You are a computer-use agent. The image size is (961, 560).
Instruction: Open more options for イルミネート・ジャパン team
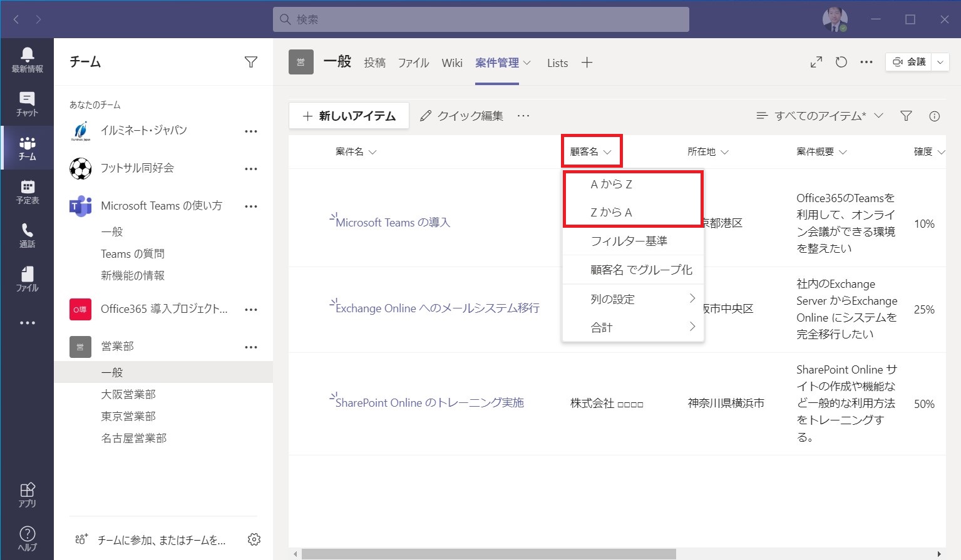(251, 131)
